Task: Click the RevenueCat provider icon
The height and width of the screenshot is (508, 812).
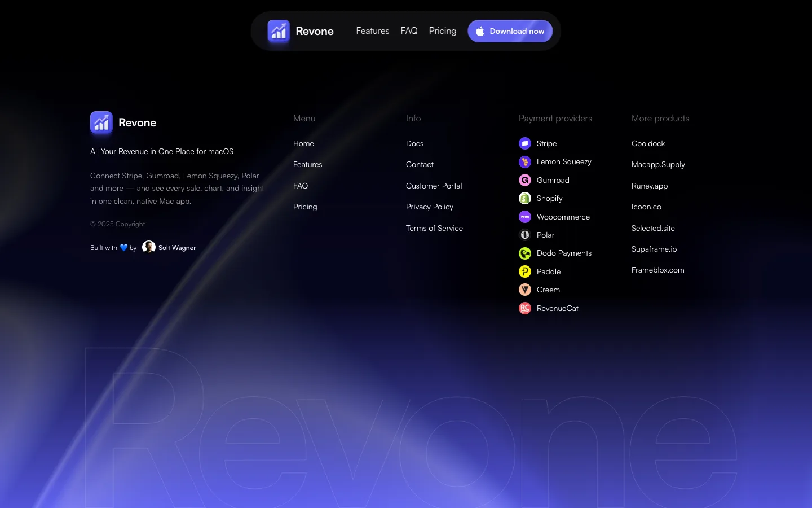Action: tap(525, 308)
